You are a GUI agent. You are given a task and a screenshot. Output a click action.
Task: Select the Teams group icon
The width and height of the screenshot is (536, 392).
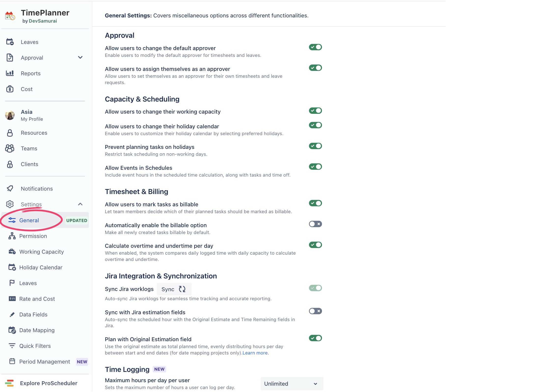(x=10, y=148)
